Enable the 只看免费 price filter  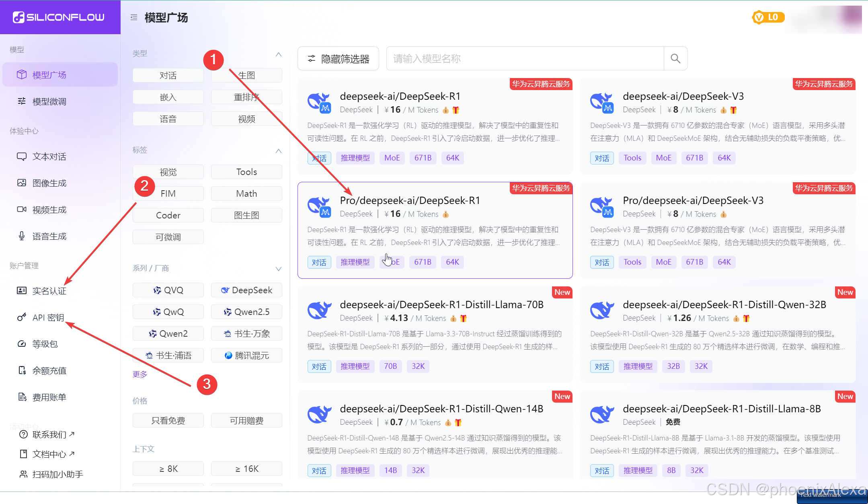click(x=168, y=420)
